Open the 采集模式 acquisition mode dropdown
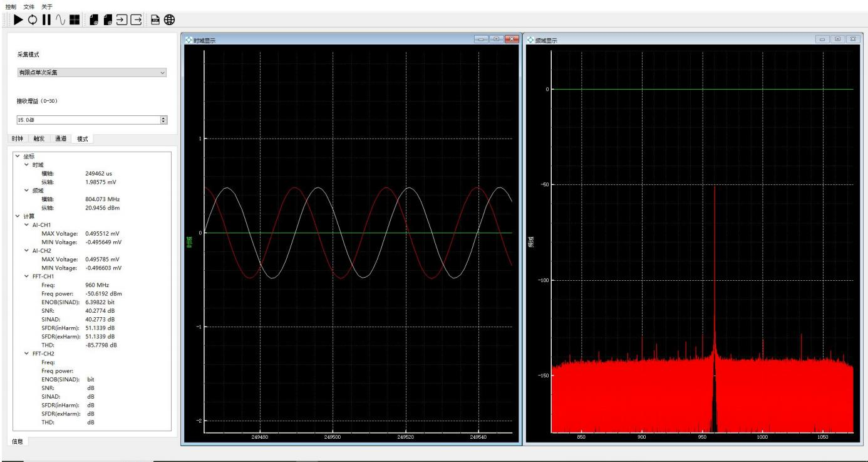 [x=92, y=73]
